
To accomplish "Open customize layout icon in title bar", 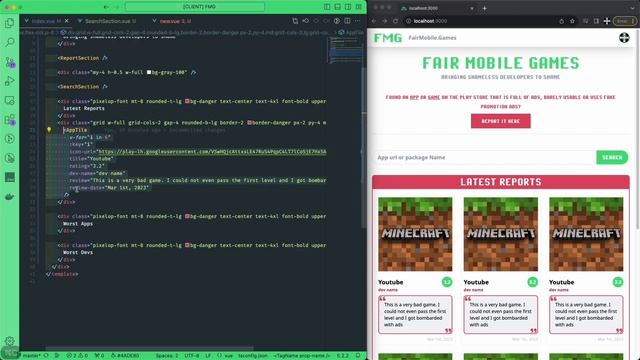I will tap(358, 7).
